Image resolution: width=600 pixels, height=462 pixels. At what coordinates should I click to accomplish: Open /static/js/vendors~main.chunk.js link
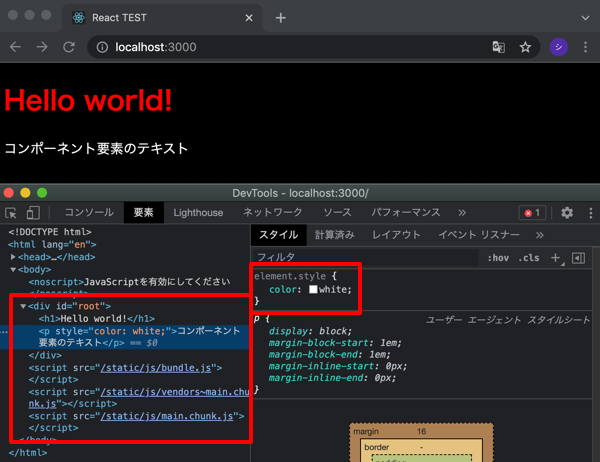pos(175,392)
